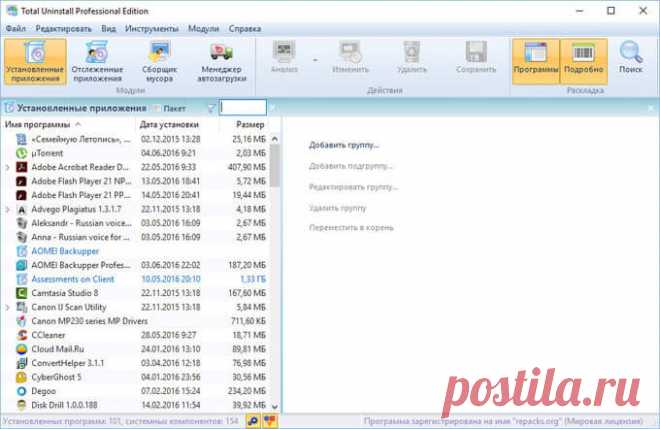Image resolution: width=660 pixels, height=429 pixels.
Task: Click the status bar key search icon
Action: (253, 421)
